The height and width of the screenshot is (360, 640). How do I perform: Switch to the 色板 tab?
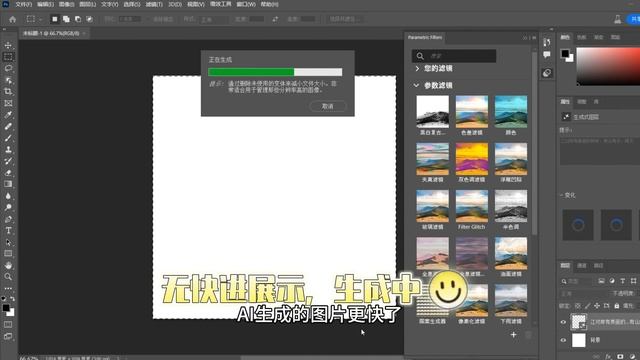(582, 37)
